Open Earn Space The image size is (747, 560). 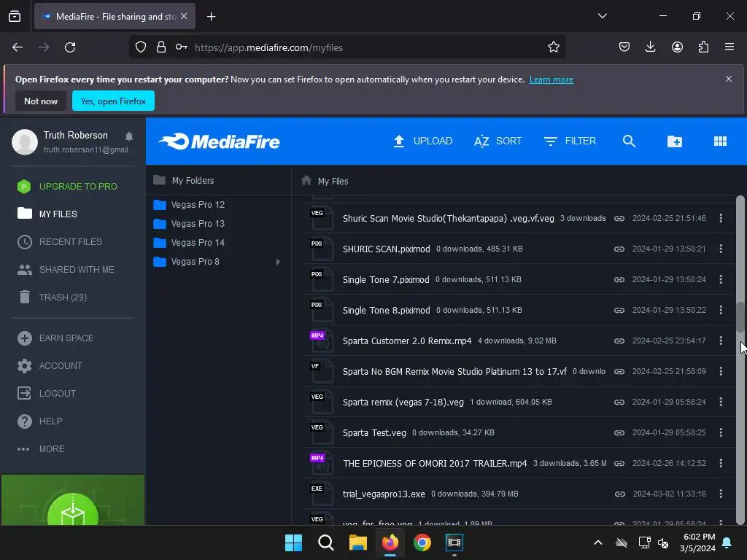pos(66,338)
